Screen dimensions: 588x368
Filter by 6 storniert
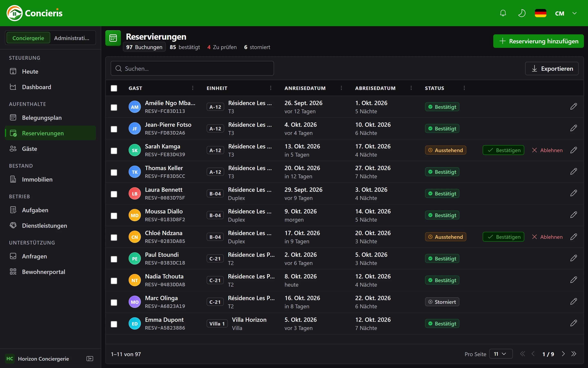pos(257,47)
